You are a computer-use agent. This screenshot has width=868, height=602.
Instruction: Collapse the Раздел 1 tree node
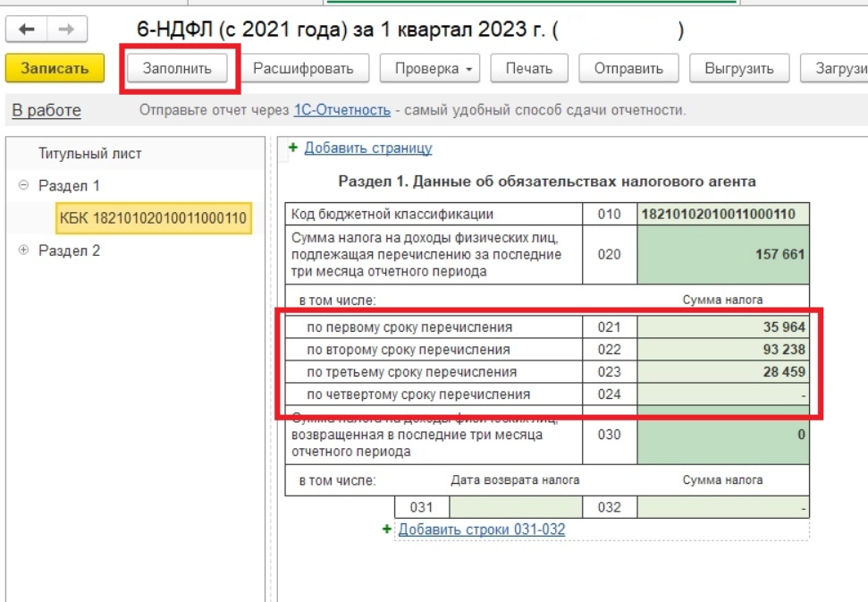point(23,185)
